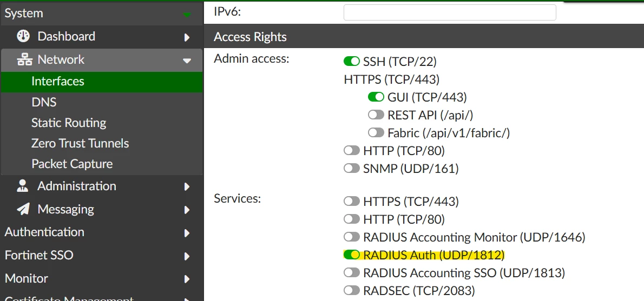Click the Network topology icon
Image resolution: width=644 pixels, height=301 pixels.
point(24,59)
